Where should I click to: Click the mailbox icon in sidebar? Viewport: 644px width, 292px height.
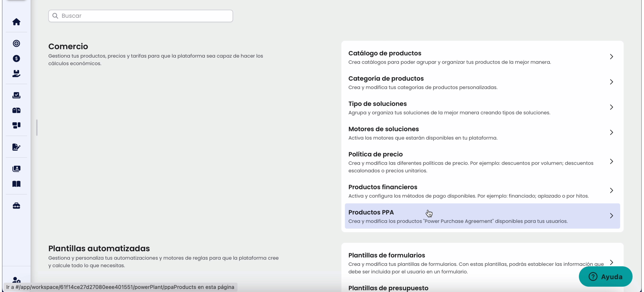pos(16,111)
